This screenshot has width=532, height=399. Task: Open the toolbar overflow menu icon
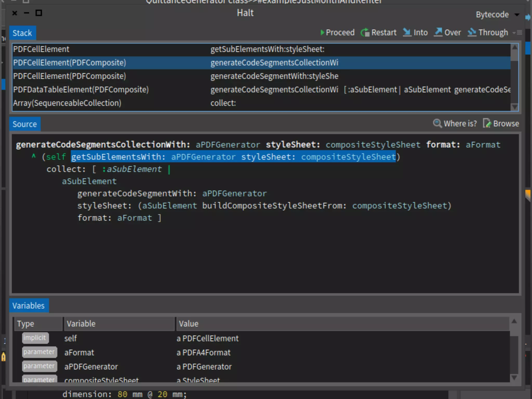[517, 32]
